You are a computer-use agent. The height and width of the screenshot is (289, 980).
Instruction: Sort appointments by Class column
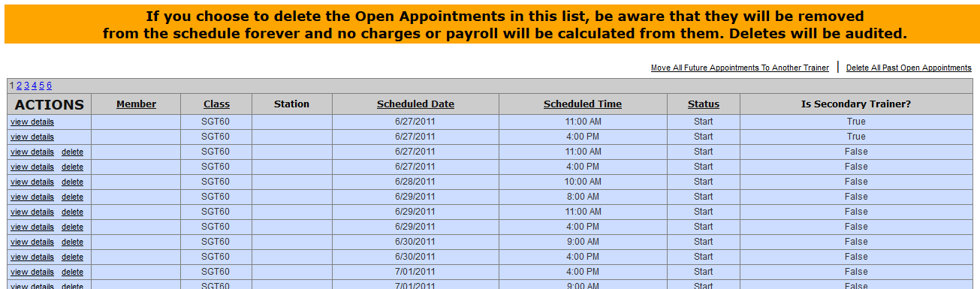[216, 104]
